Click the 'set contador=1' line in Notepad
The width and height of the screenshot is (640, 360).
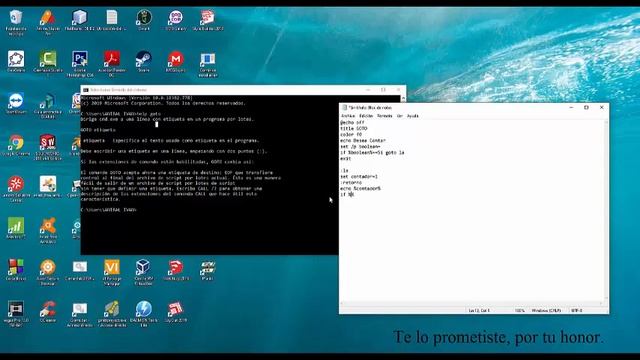pos(359,177)
